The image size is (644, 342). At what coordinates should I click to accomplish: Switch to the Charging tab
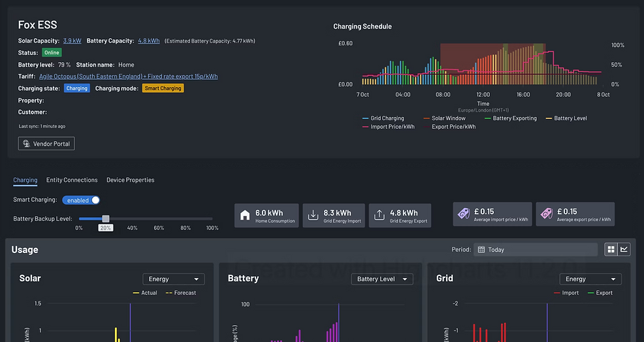pos(25,180)
